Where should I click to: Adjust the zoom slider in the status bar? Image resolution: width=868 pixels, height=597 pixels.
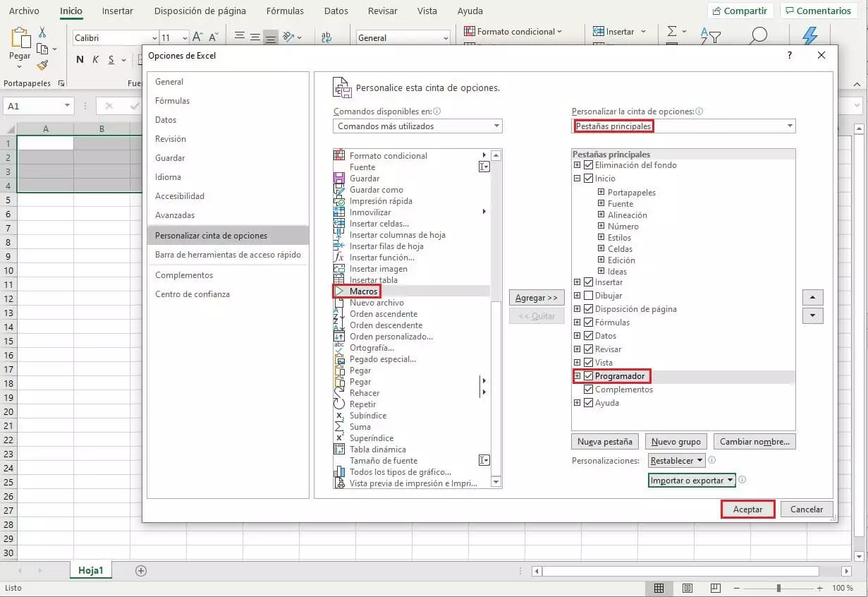click(x=779, y=588)
